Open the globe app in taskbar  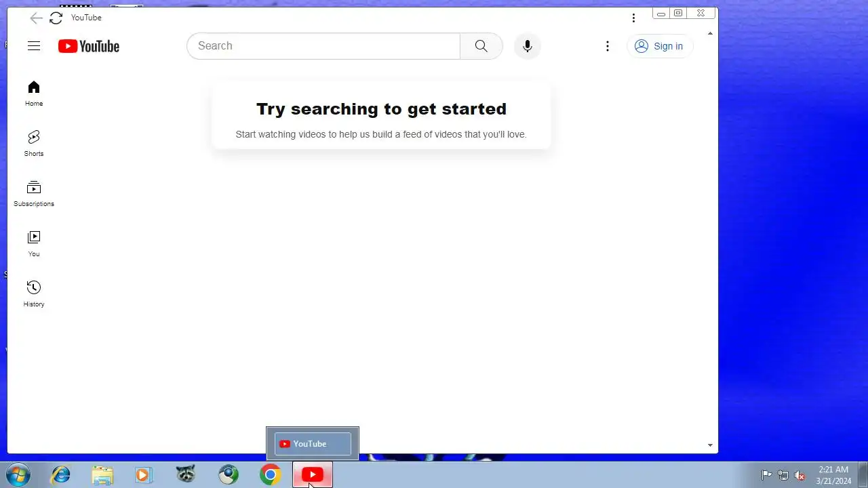tap(229, 475)
